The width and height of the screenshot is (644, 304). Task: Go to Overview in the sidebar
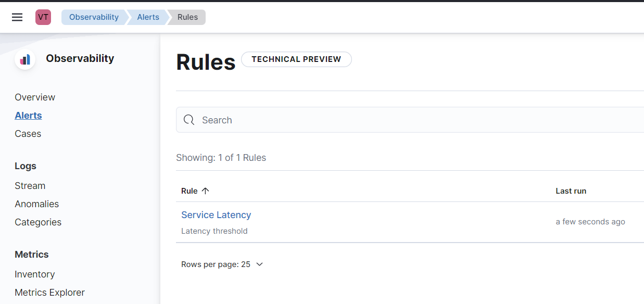point(35,97)
